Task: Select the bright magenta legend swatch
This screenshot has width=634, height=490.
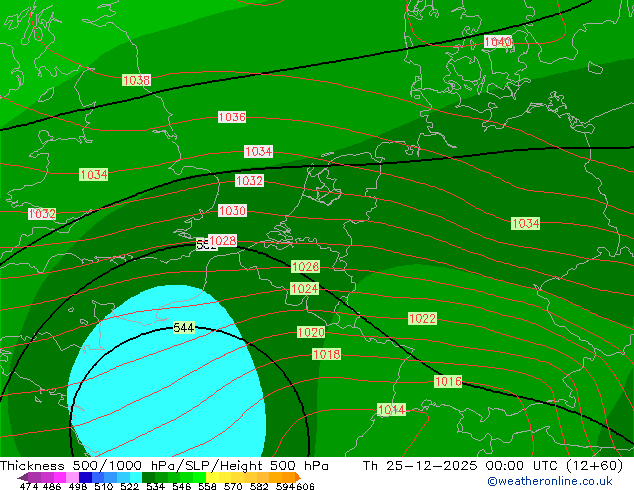Action: [59, 477]
